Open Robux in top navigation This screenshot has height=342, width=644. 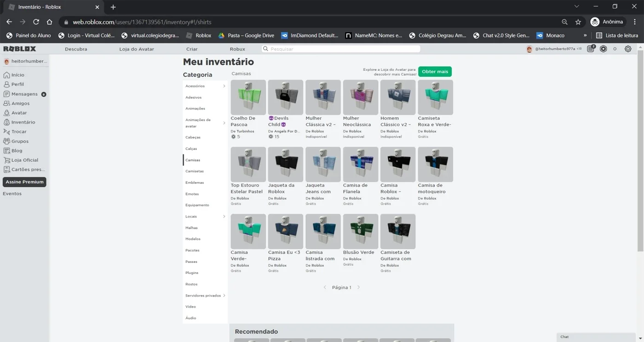pos(237,49)
